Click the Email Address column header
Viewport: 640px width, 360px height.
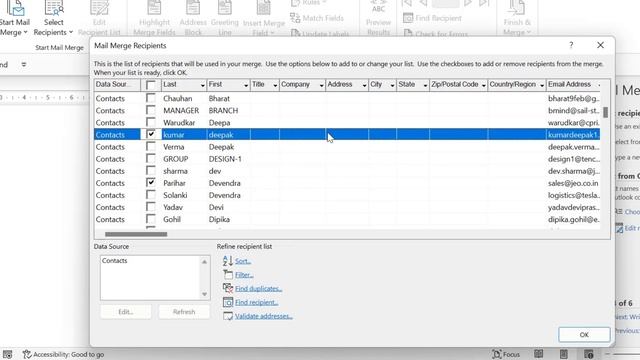573,84
